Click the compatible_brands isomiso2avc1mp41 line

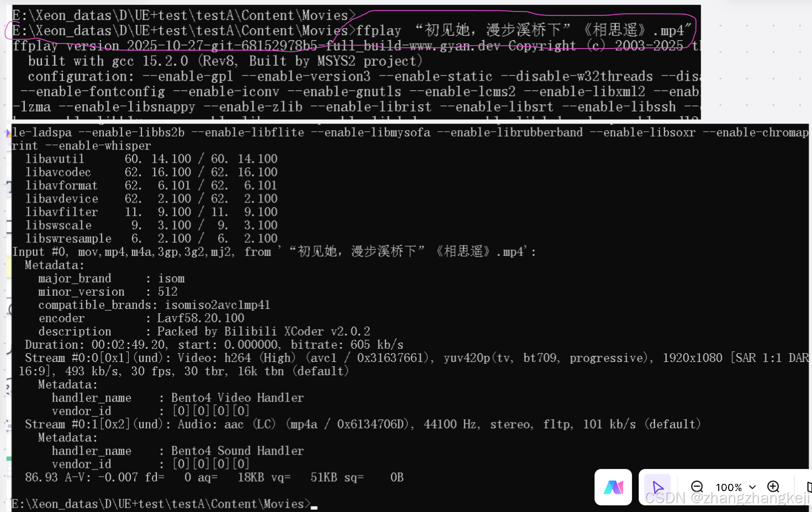click(154, 305)
